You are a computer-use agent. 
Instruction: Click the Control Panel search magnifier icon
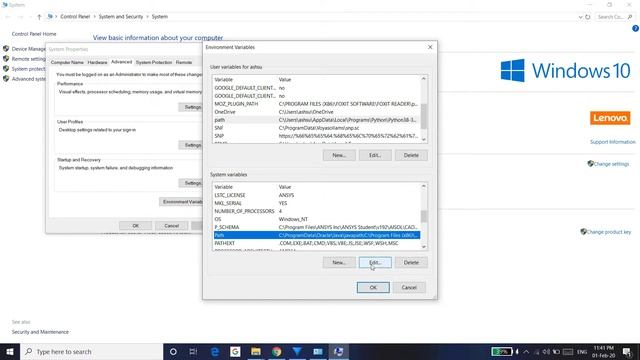630,17
